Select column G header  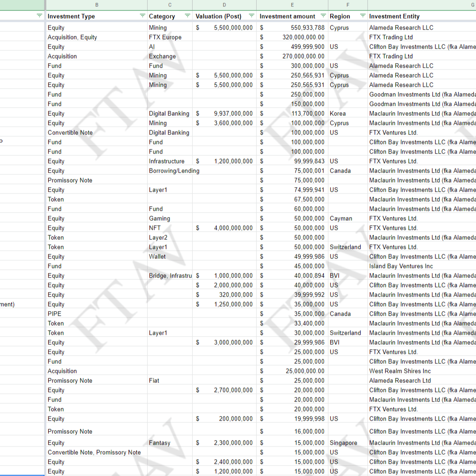point(422,5)
